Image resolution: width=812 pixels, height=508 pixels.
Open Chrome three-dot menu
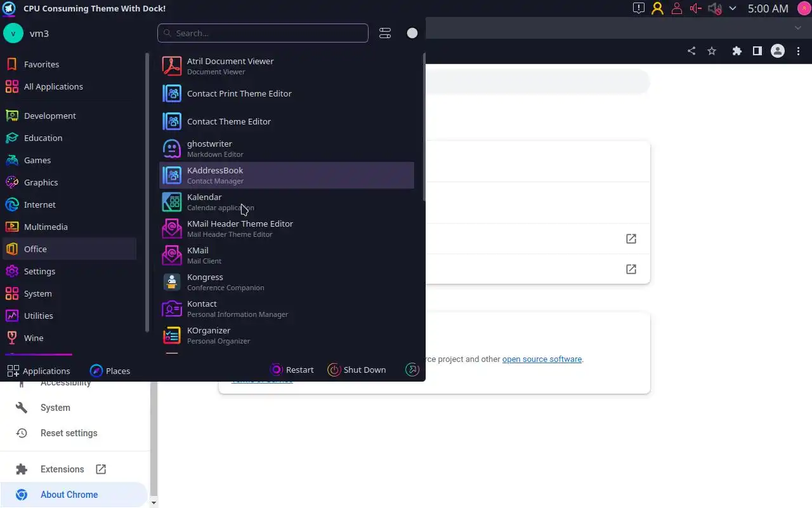pyautogui.click(x=798, y=51)
